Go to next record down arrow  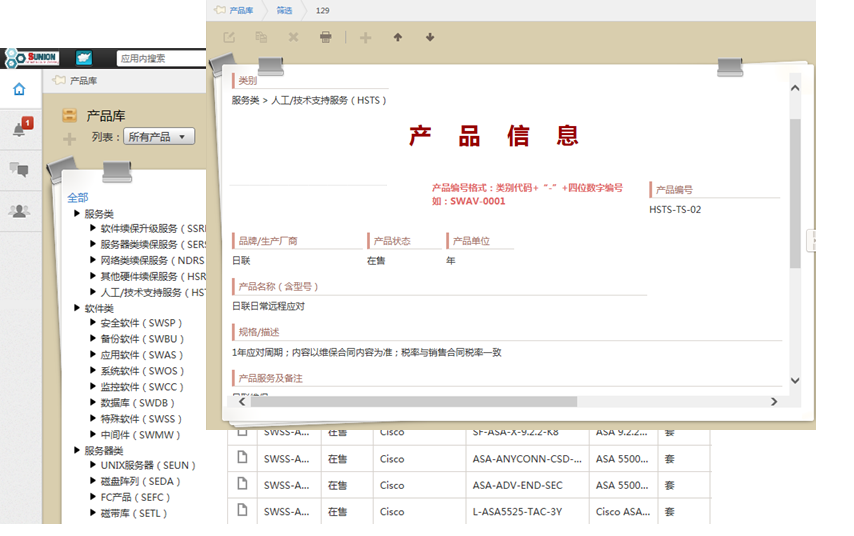430,37
